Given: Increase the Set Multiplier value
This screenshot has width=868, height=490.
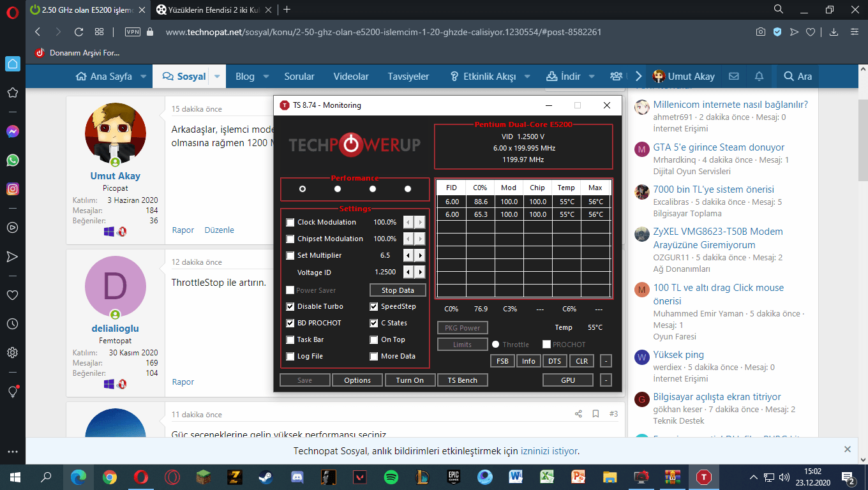Looking at the screenshot, I should pos(420,256).
